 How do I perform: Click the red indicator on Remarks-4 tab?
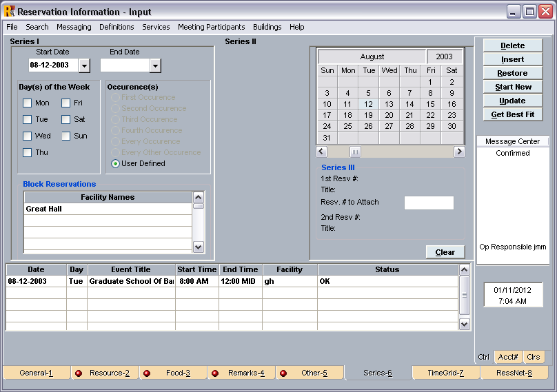tap(214, 373)
